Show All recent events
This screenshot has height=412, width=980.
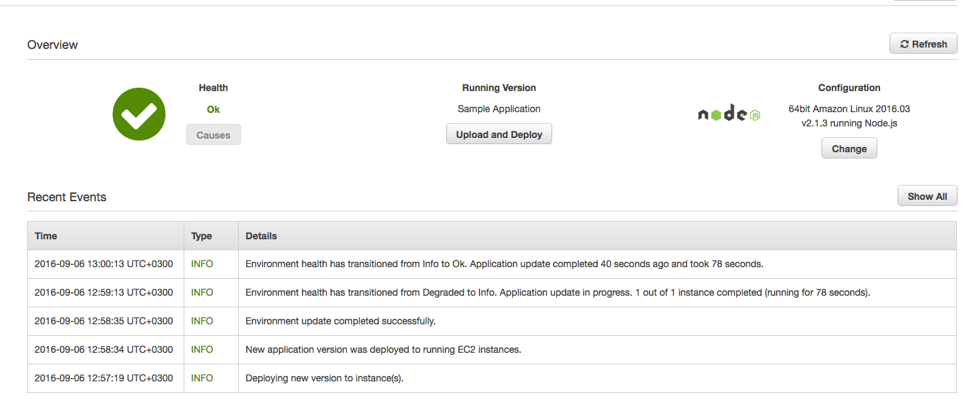927,196
